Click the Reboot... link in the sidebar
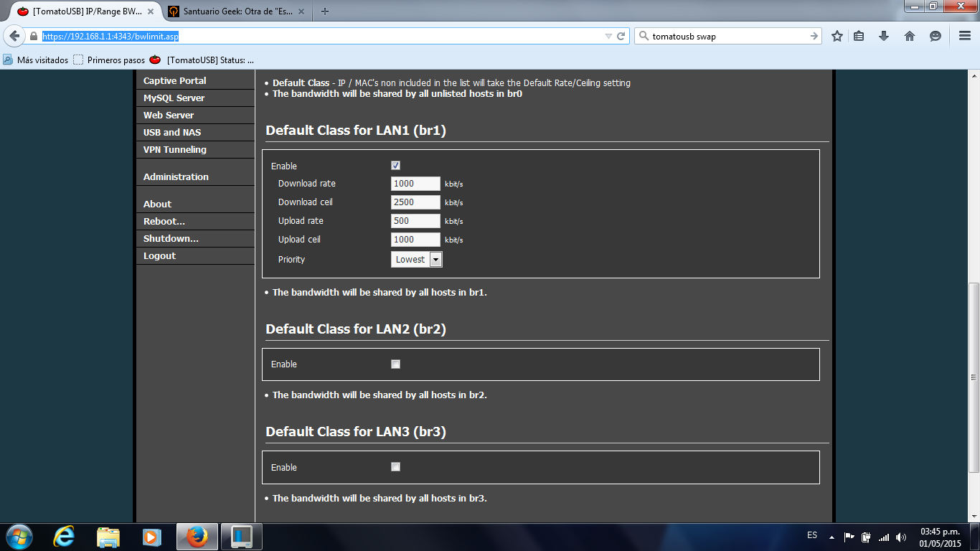The width and height of the screenshot is (980, 551). point(164,221)
